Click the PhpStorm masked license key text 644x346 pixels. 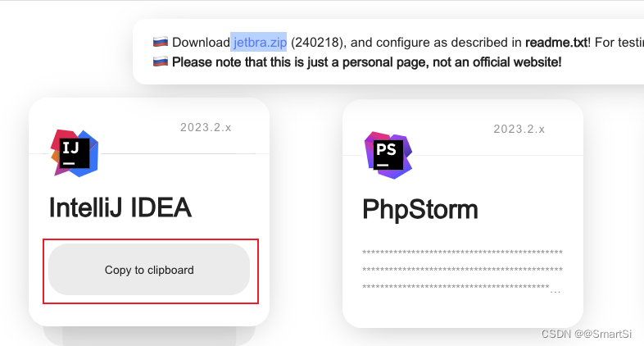point(462,270)
